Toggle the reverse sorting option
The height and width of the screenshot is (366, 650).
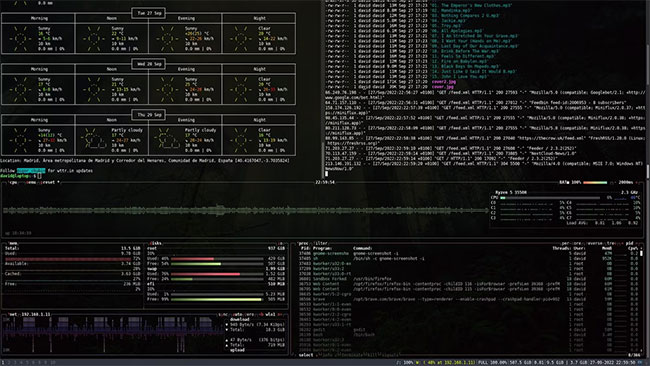point(594,243)
